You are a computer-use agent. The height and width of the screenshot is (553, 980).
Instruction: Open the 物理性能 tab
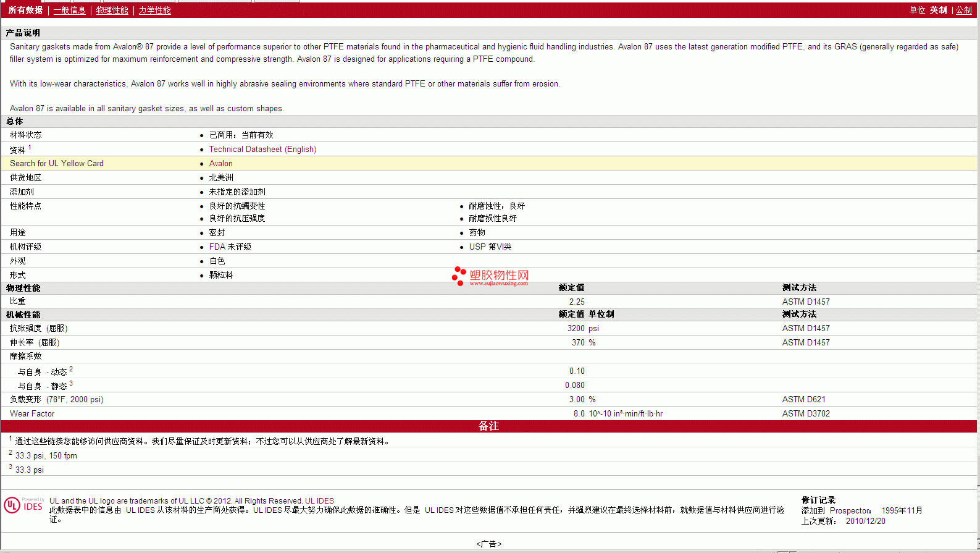tap(112, 10)
